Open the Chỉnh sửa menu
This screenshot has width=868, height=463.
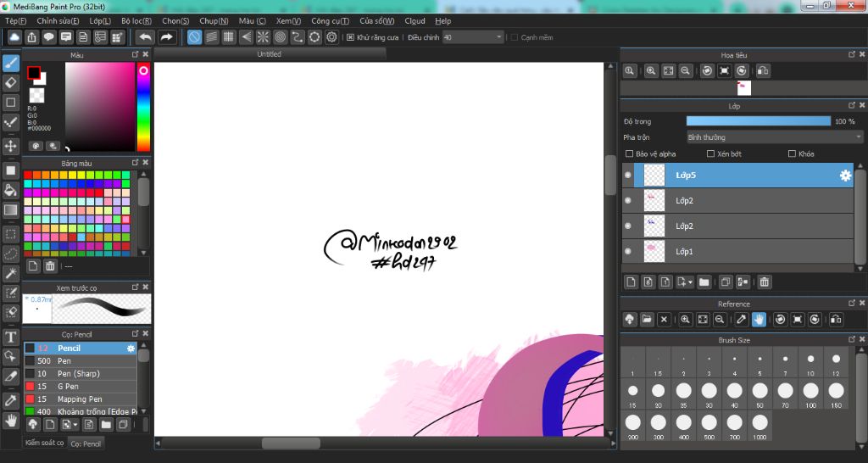[58, 21]
